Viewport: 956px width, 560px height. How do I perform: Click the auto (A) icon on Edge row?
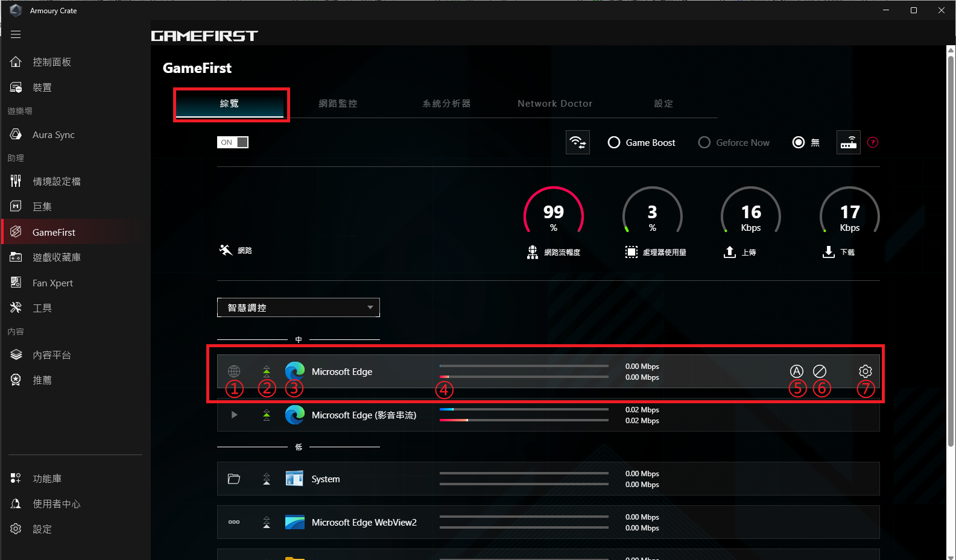click(x=797, y=371)
